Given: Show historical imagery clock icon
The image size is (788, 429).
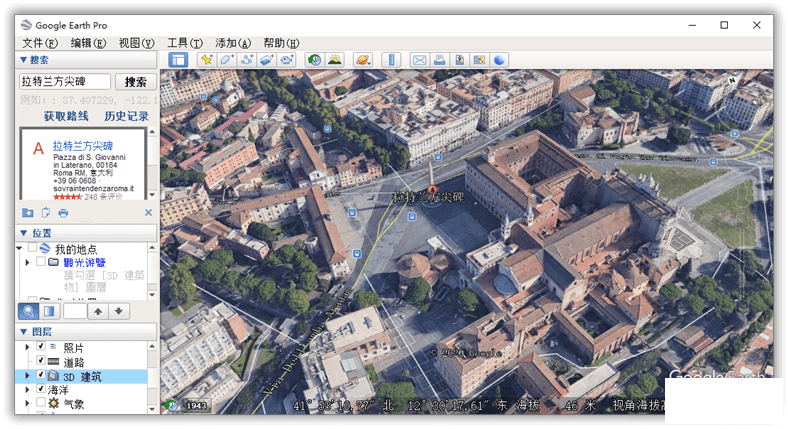Looking at the screenshot, I should [315, 60].
